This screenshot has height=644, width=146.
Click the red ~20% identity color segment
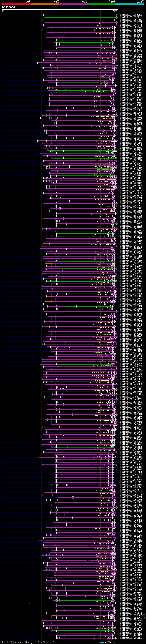click(16, 4)
